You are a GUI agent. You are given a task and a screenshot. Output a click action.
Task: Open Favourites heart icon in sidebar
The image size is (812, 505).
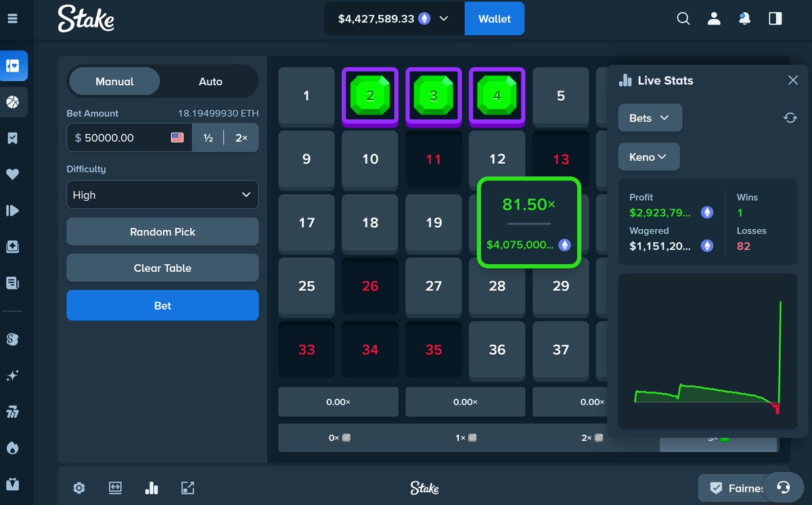pos(12,174)
